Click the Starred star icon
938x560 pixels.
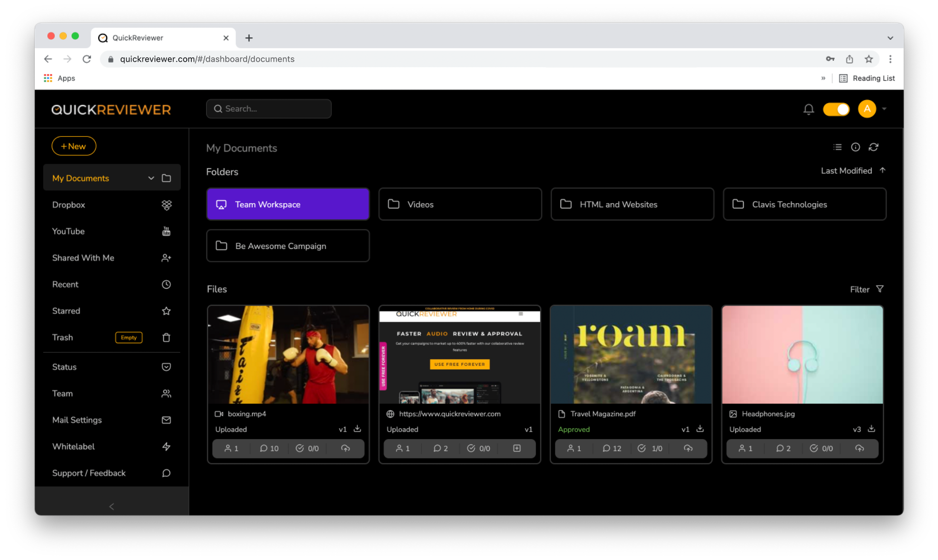point(166,311)
